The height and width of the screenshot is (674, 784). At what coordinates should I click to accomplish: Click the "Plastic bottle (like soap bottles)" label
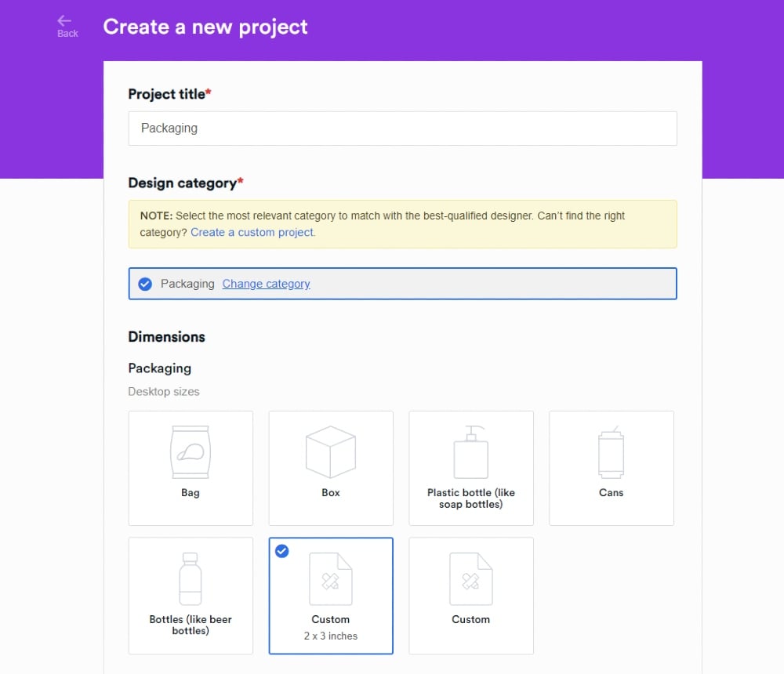(471, 498)
